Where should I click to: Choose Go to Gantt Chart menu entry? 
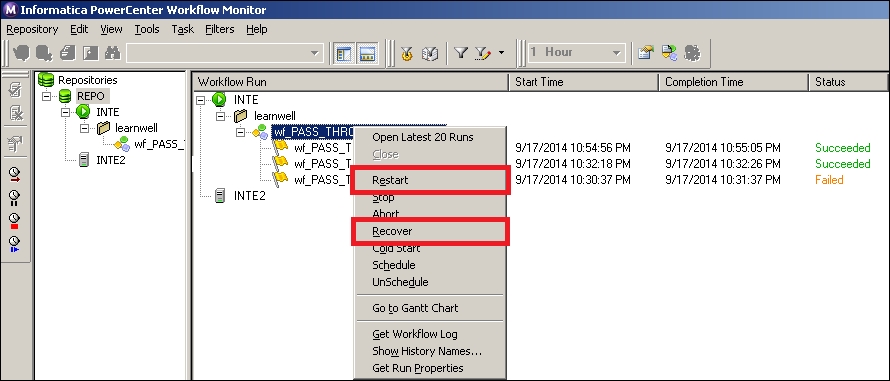click(x=430, y=308)
